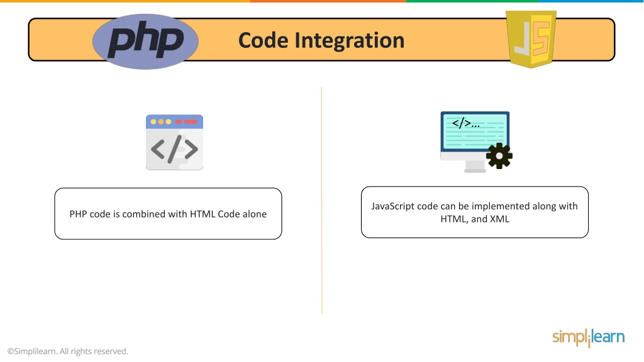
Task: Select the browser window code tag icon
Action: coord(175,142)
